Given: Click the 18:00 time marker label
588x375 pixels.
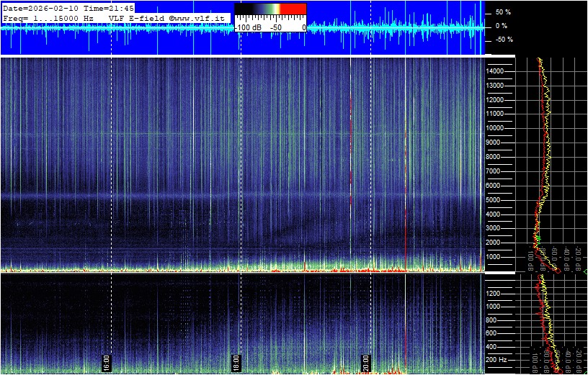Looking at the screenshot, I should [x=236, y=361].
